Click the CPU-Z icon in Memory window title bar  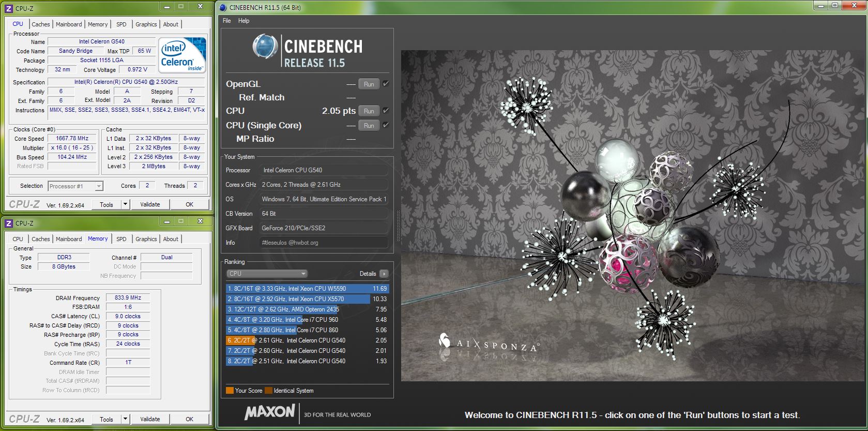point(8,224)
